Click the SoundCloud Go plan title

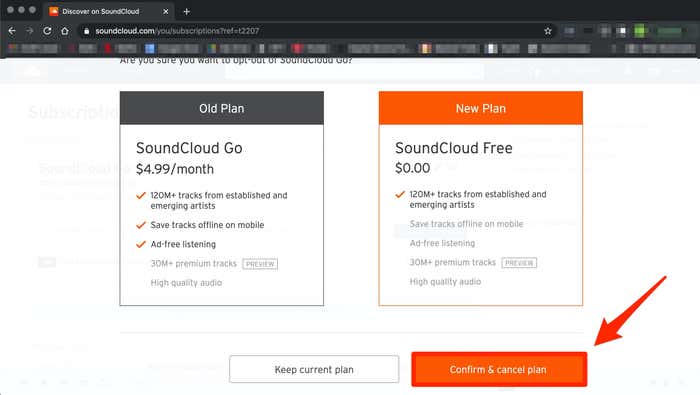[189, 148]
